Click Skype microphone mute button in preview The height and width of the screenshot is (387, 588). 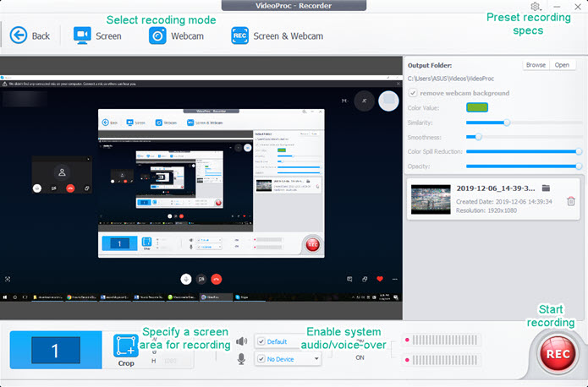pyautogui.click(x=186, y=279)
